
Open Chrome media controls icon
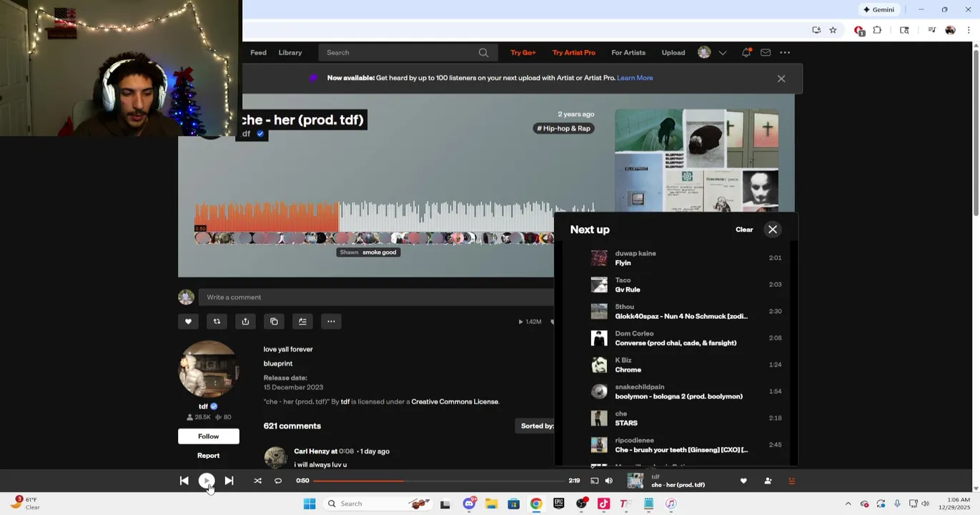pos(931,30)
